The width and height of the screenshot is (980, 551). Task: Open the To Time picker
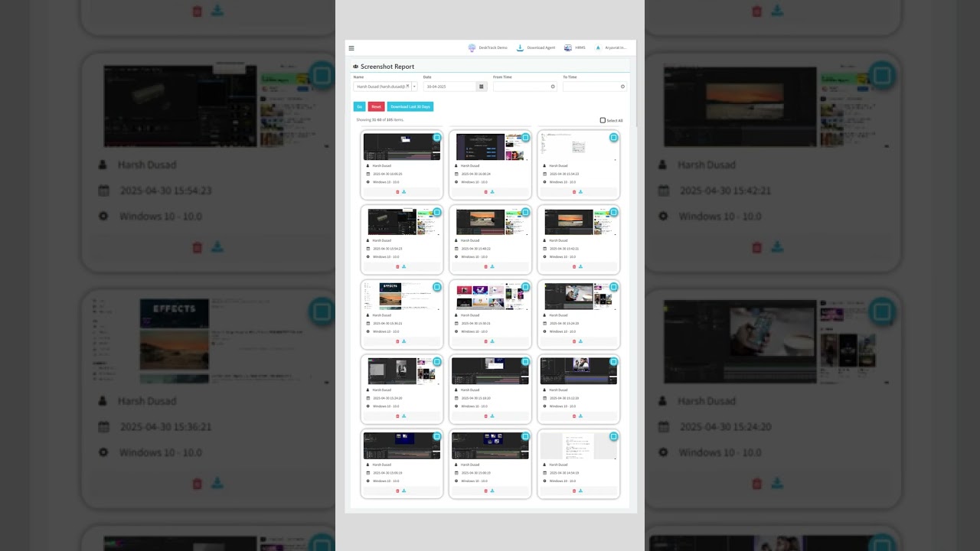click(622, 86)
